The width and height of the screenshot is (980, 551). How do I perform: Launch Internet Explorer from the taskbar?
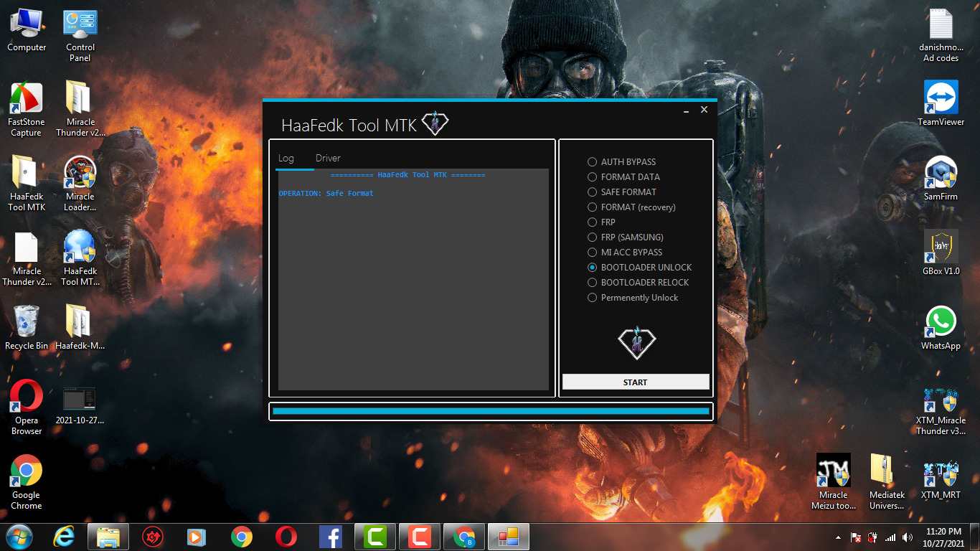pos(64,537)
